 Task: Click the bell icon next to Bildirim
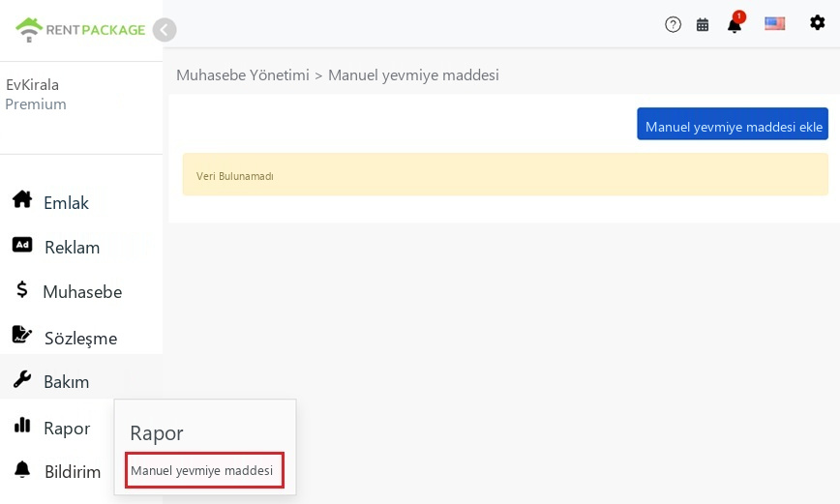pos(22,468)
